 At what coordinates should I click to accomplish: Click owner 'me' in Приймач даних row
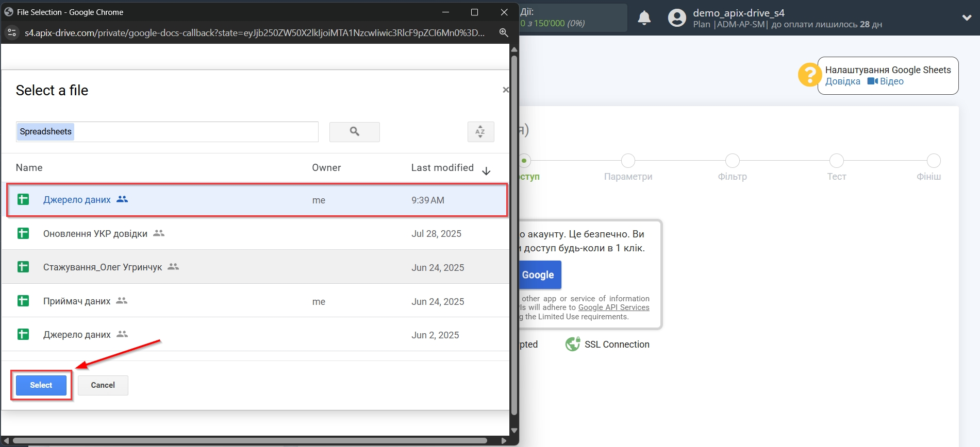pyautogui.click(x=319, y=302)
